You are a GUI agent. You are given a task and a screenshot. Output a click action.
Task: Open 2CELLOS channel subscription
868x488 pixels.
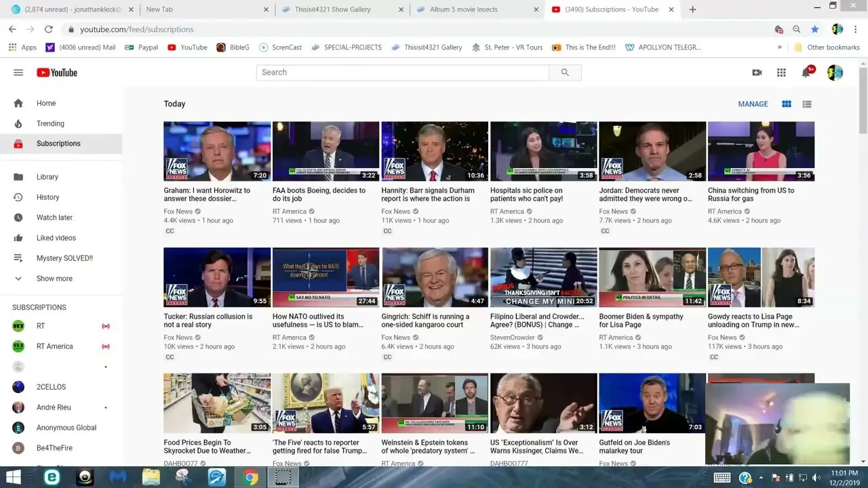click(x=61, y=387)
